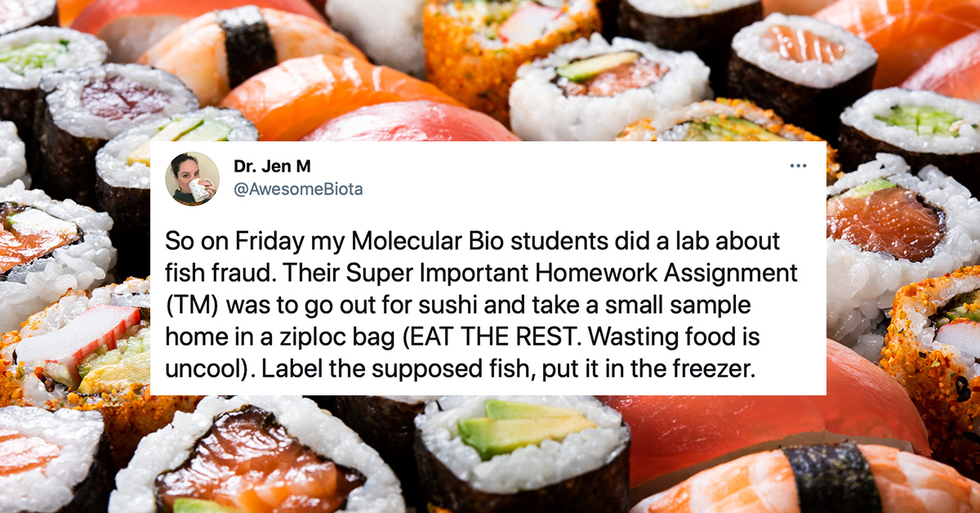Open the Dr. Jen M display name

click(x=272, y=167)
